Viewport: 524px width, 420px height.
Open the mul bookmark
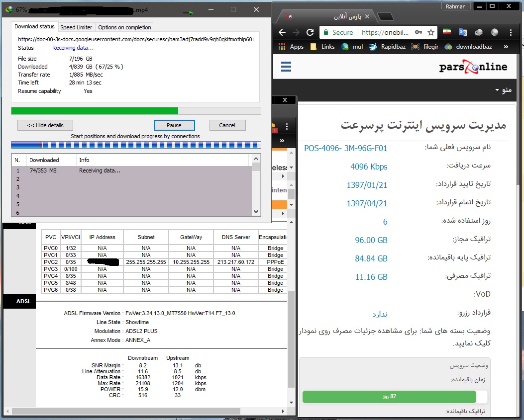click(352, 47)
